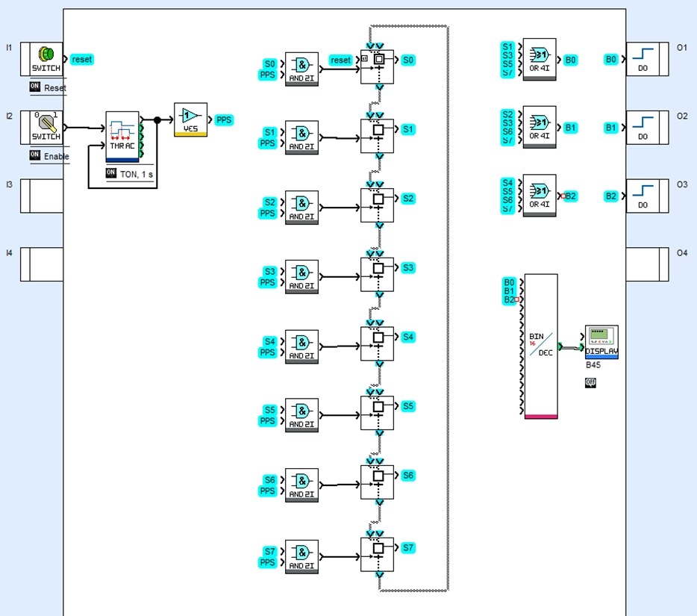The image size is (697, 616).
Task: Click the Reset push-button SWITCH block at I1
Action: tap(46, 59)
